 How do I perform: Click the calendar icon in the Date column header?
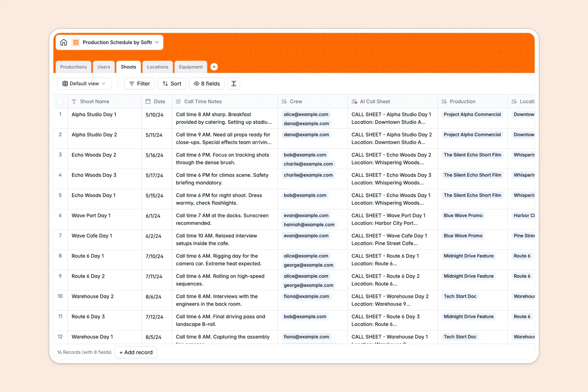tap(147, 101)
